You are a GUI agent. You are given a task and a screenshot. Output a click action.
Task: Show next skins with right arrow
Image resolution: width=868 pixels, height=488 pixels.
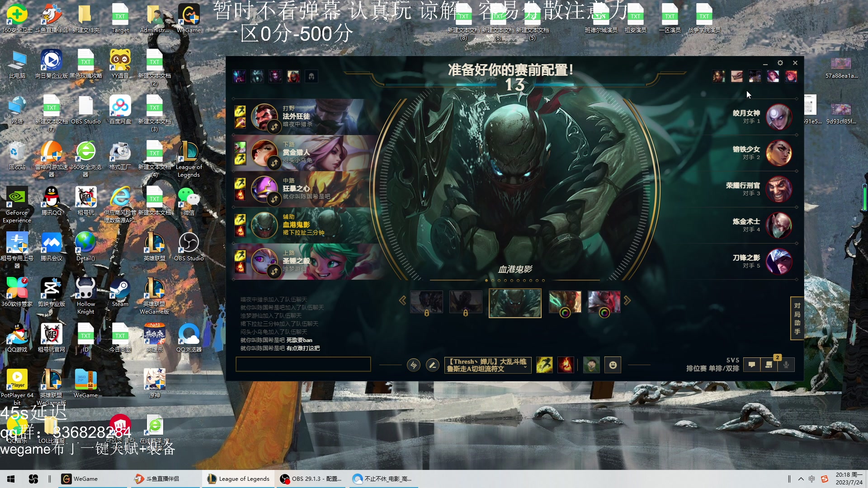coord(627,300)
